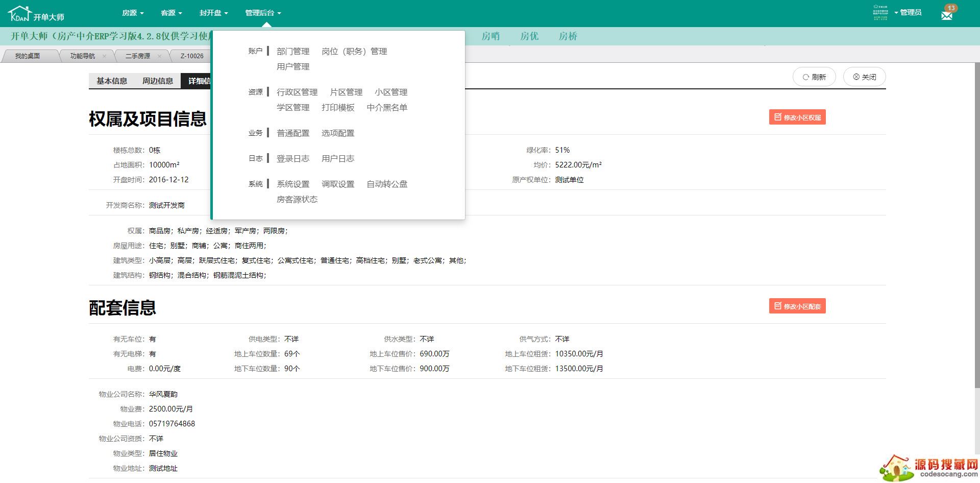This screenshot has height=483, width=980.
Task: Click the vertical page scrollbar
Action: 976,230
